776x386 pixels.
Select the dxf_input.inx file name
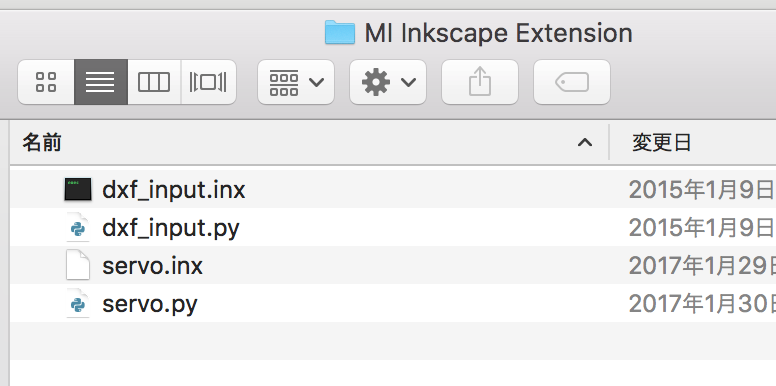click(174, 190)
